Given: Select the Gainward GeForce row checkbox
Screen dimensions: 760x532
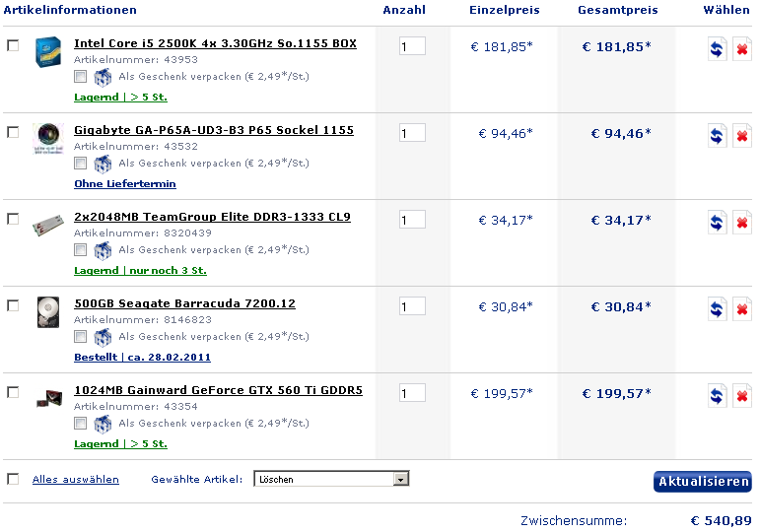Looking at the screenshot, I should click(x=13, y=392).
